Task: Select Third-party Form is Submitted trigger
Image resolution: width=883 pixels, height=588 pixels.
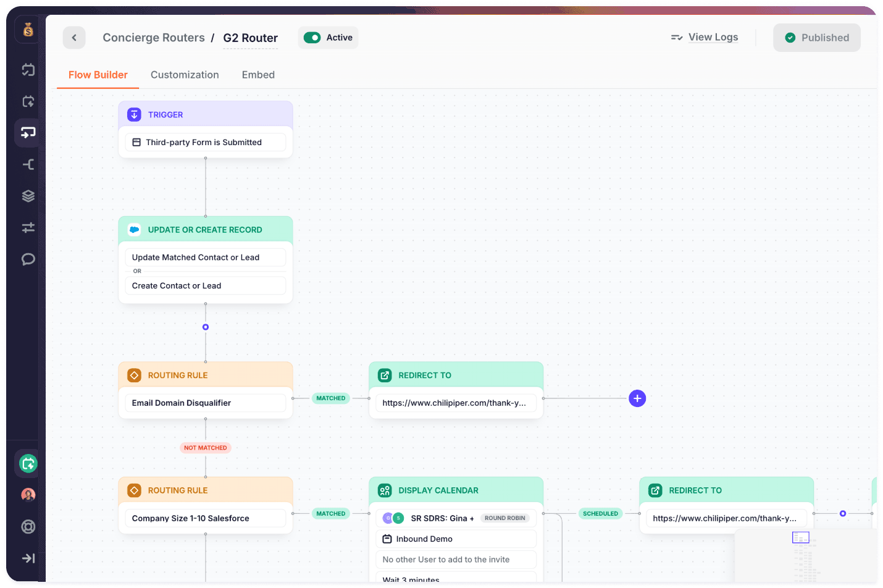Action: click(x=206, y=142)
